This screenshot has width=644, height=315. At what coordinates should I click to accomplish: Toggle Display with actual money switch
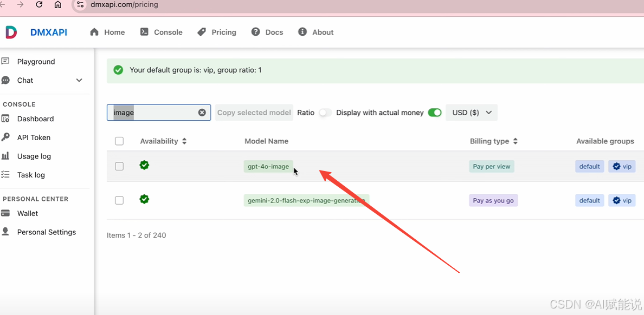(435, 113)
